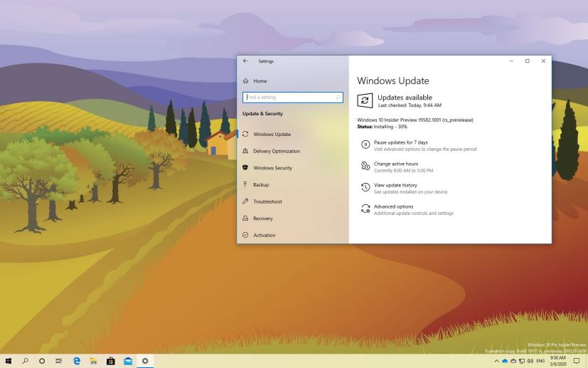The image size is (588, 368).
Task: Click the Home label in Settings
Action: pos(260,80)
